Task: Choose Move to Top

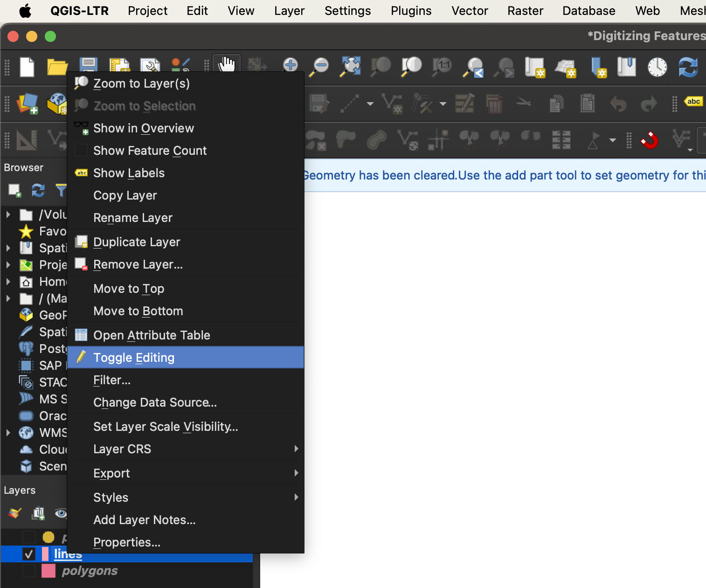Action: pyautogui.click(x=186, y=289)
